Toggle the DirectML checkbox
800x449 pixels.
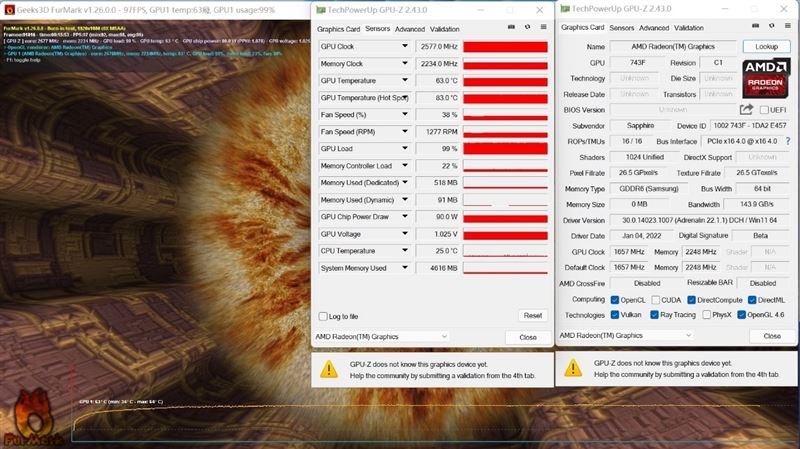(752, 300)
